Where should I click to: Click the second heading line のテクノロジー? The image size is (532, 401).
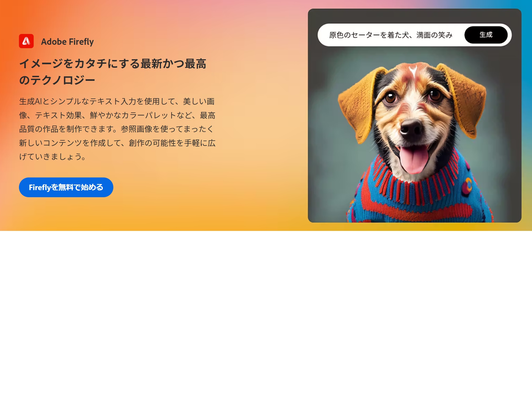point(57,80)
